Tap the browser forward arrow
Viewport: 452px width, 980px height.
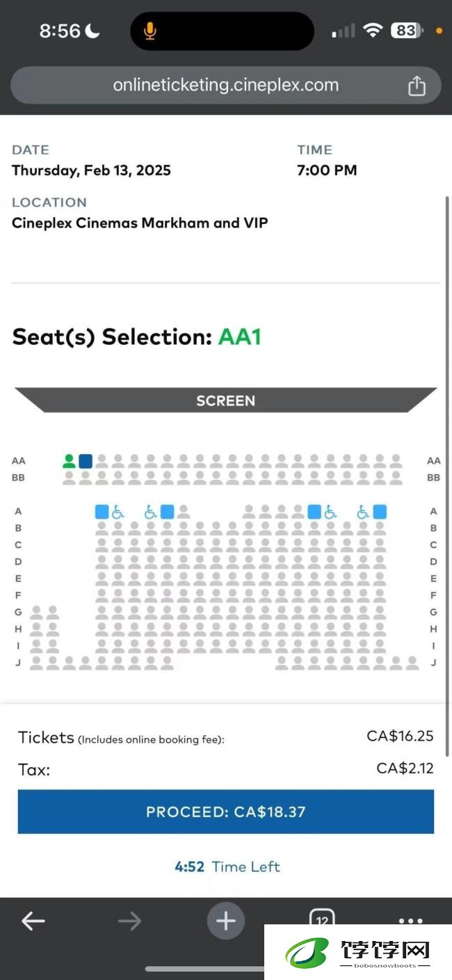[x=129, y=921]
